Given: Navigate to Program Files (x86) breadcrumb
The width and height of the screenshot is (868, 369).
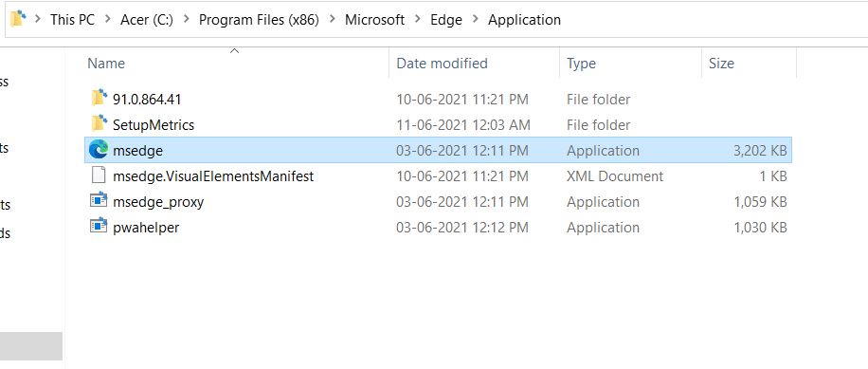Looking at the screenshot, I should tap(259, 19).
